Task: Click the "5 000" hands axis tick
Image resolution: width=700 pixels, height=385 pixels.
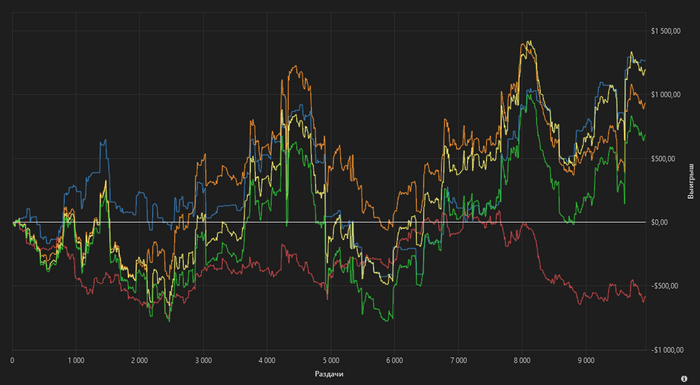Action: [331, 360]
